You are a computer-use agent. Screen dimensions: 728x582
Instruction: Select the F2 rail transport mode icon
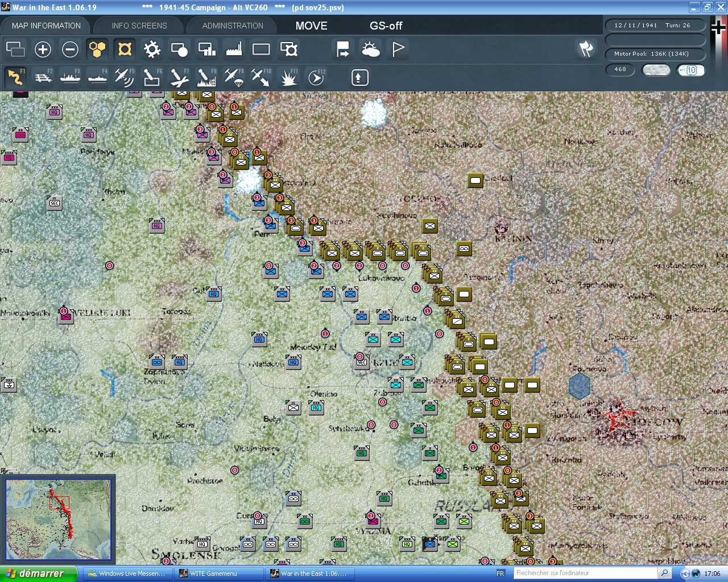coord(43,77)
